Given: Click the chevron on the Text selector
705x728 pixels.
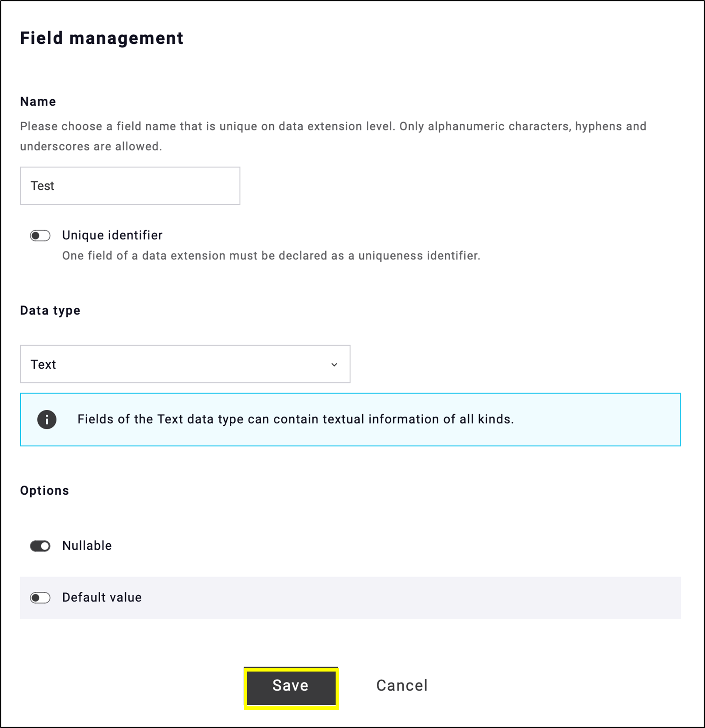Looking at the screenshot, I should [x=334, y=365].
